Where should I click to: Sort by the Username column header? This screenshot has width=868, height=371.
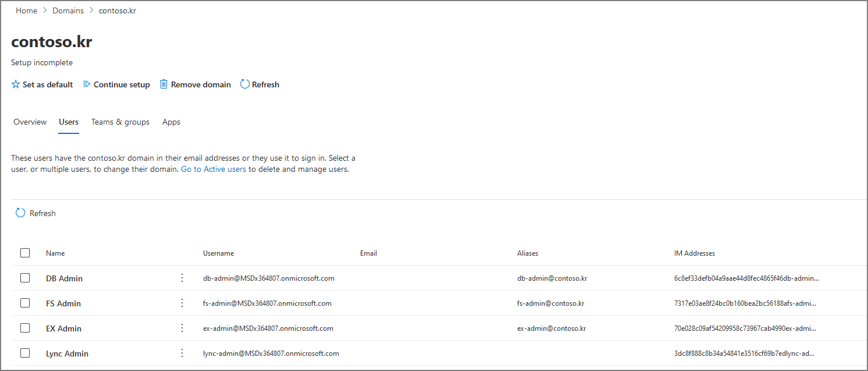(218, 253)
